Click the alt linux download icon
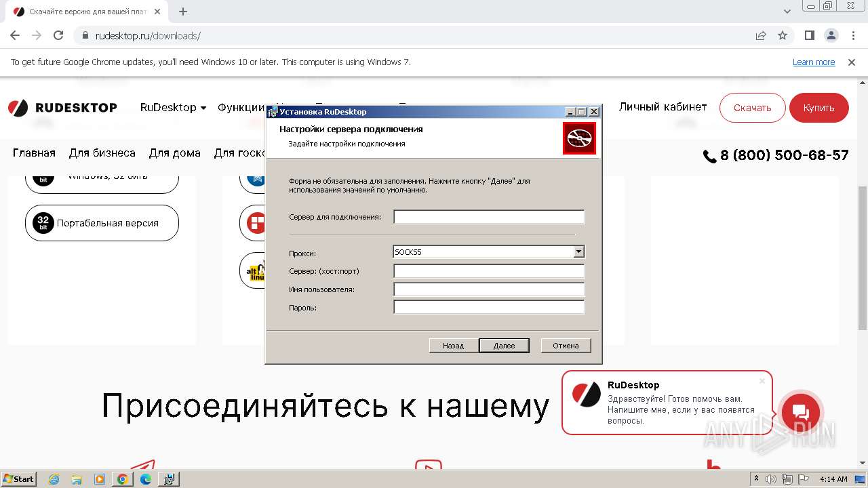Viewport: 868px width, 488px height. pos(256,271)
